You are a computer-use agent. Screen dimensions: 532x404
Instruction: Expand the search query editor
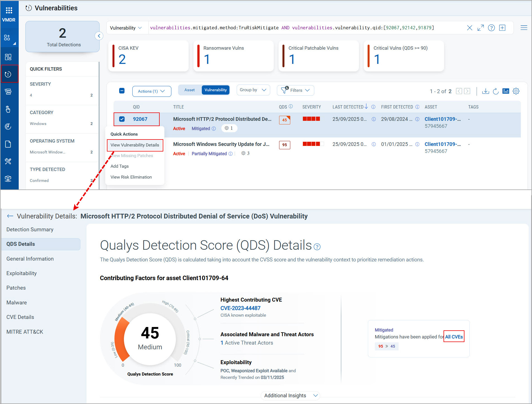pyautogui.click(x=480, y=28)
